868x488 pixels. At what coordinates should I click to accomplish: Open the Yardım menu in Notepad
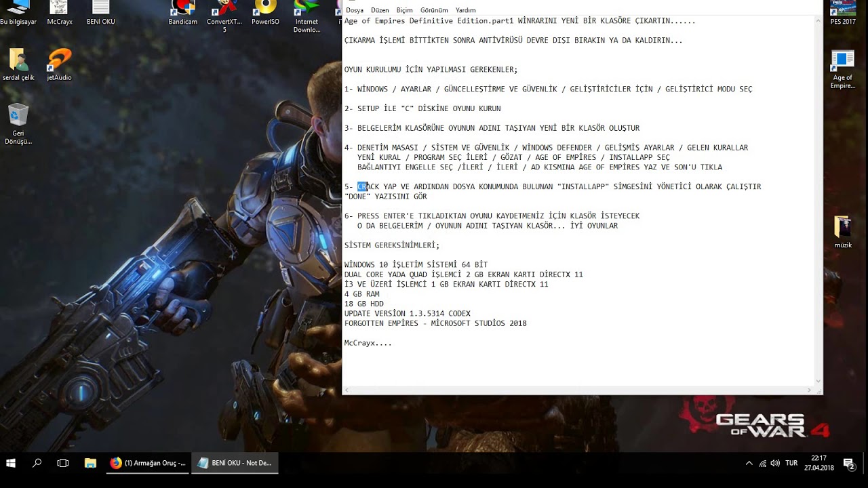pyautogui.click(x=465, y=10)
